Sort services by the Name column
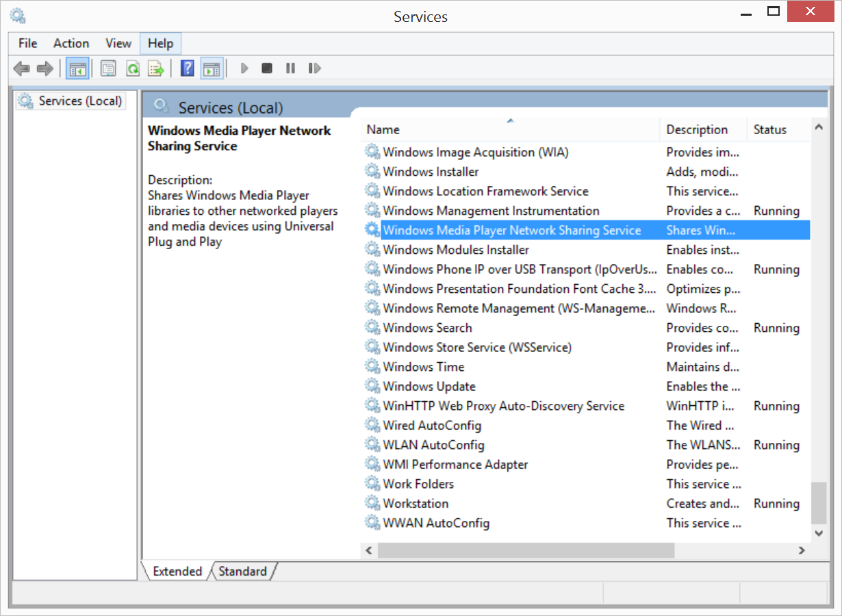Image resolution: width=842 pixels, height=616 pixels. (383, 129)
